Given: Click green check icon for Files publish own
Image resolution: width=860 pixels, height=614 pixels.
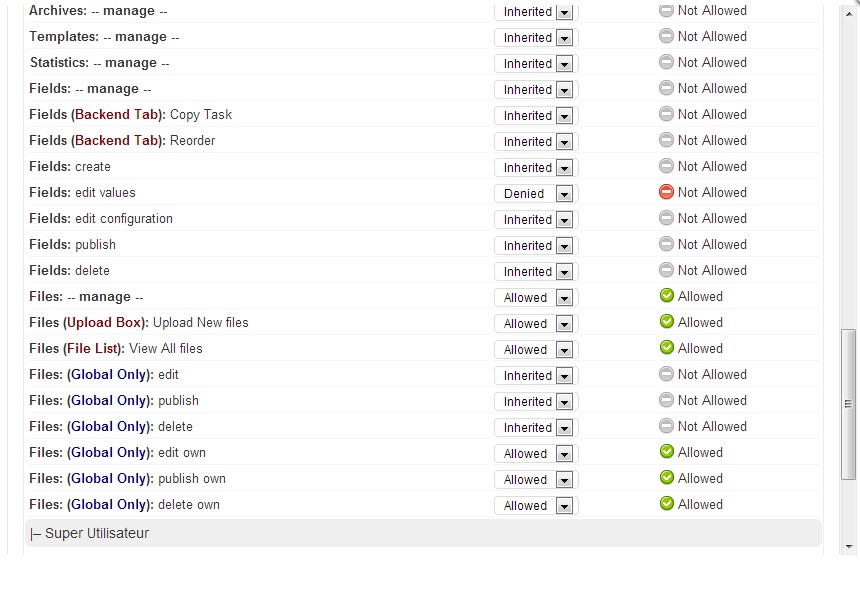Looking at the screenshot, I should pyautogui.click(x=666, y=478).
